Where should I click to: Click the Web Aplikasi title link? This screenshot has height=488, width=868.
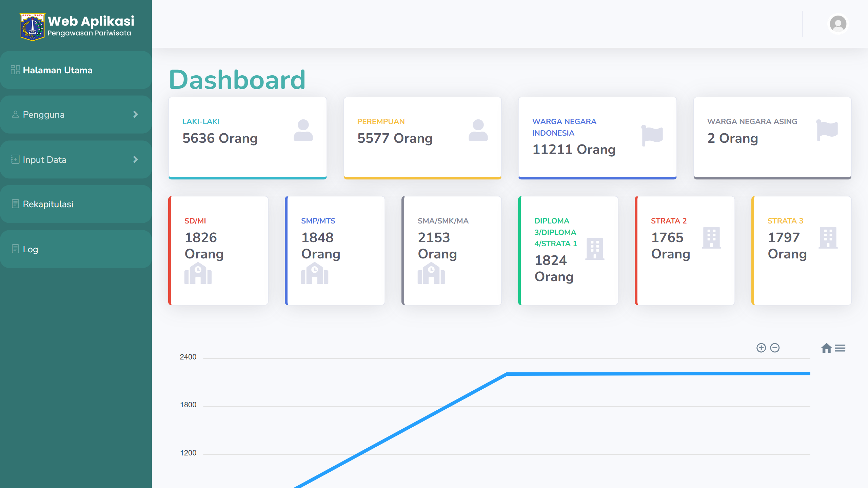coord(91,21)
